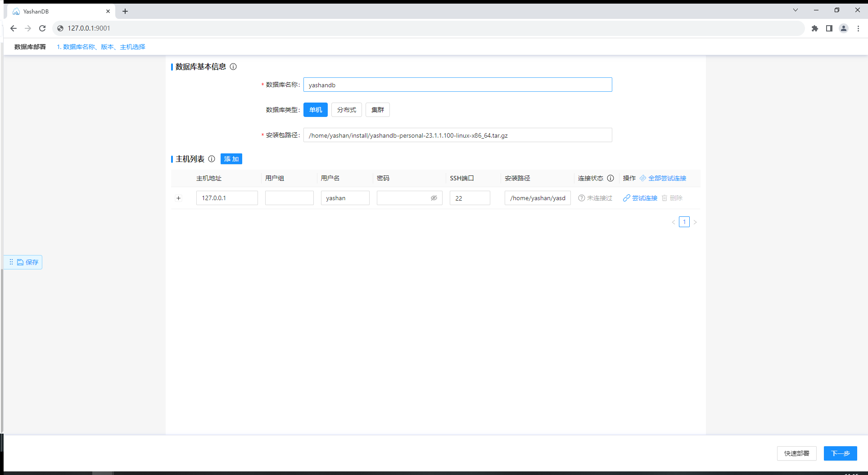Click 快速部署 button

[x=797, y=453]
